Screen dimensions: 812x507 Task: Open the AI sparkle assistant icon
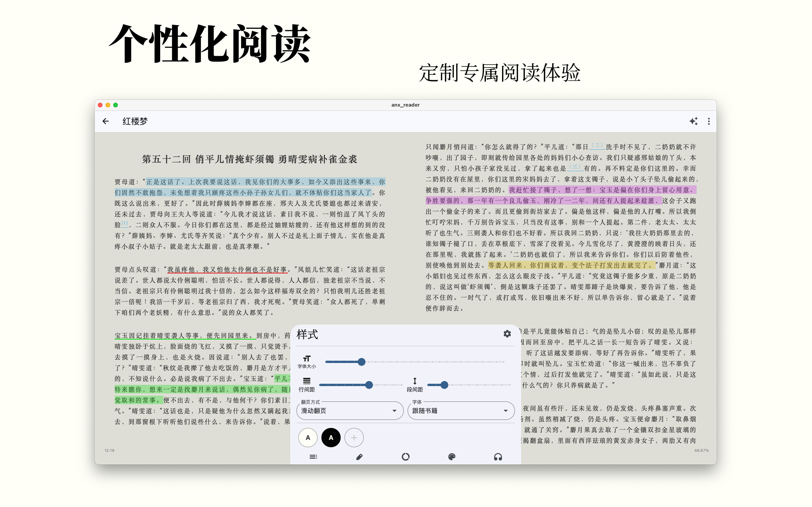tap(694, 121)
